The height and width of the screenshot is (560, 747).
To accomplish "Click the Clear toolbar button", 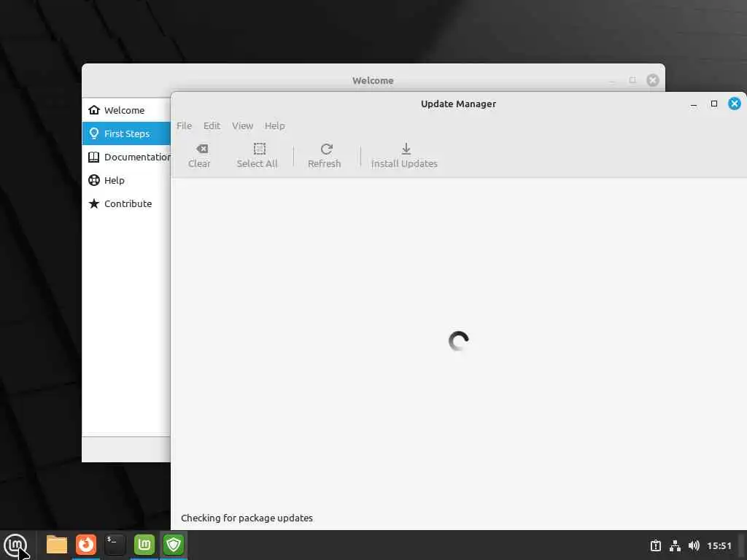I will tap(199, 156).
